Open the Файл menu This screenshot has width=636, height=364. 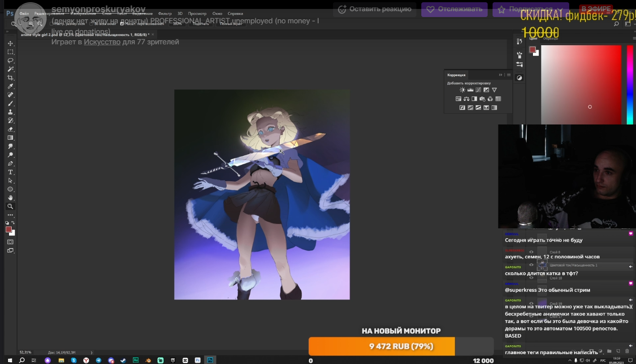pyautogui.click(x=24, y=14)
